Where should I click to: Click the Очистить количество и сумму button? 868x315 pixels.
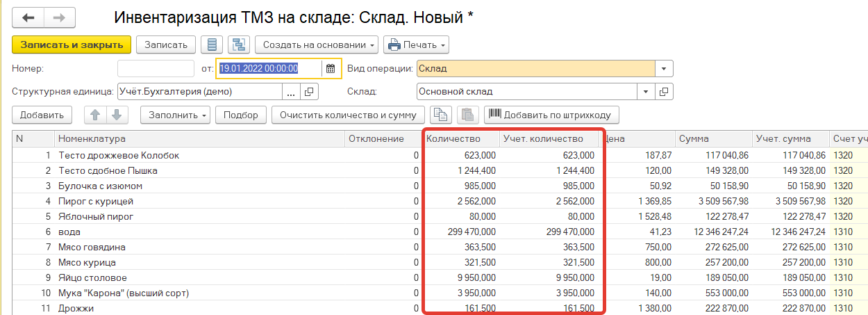coord(347,115)
